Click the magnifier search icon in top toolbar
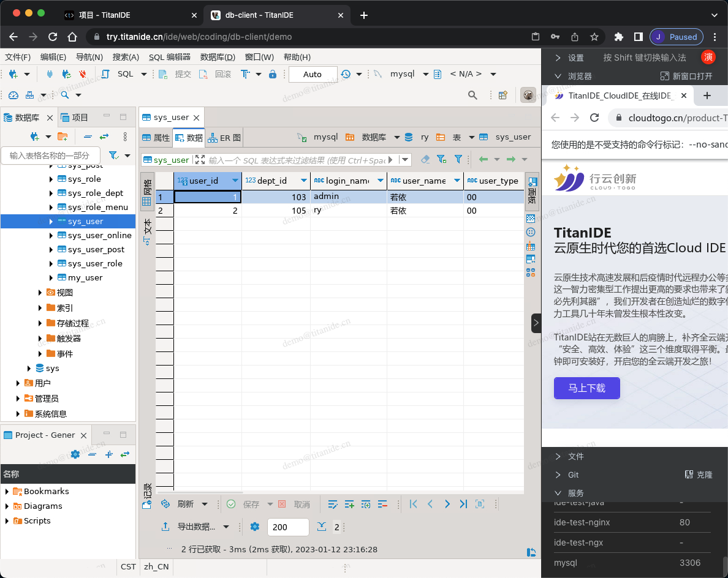This screenshot has height=578, width=728. pyautogui.click(x=472, y=95)
